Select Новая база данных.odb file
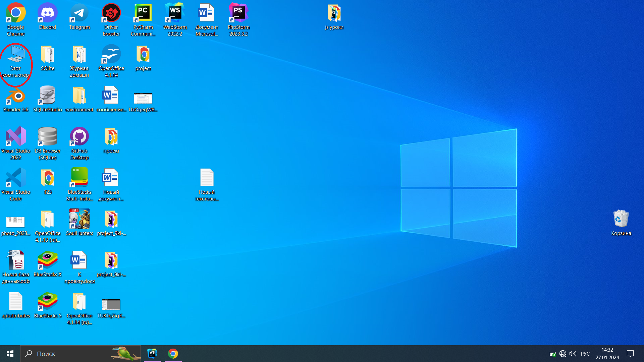 point(16,267)
